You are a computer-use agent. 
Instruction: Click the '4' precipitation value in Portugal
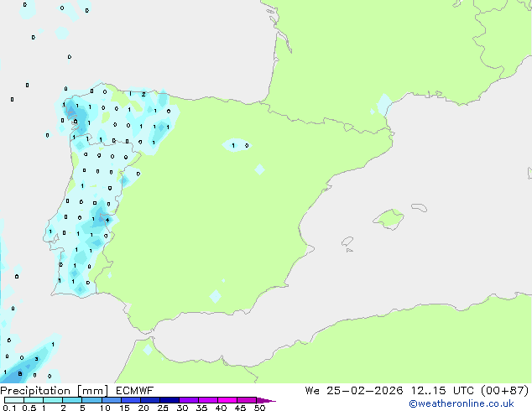(107, 220)
